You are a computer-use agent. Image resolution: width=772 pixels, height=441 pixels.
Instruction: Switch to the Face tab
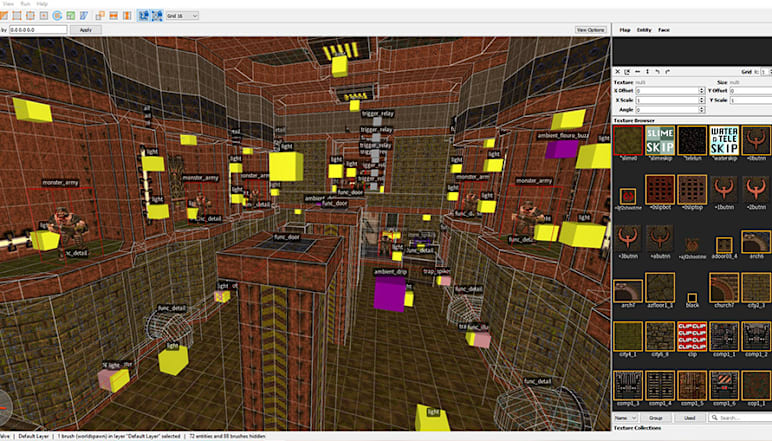pyautogui.click(x=664, y=30)
